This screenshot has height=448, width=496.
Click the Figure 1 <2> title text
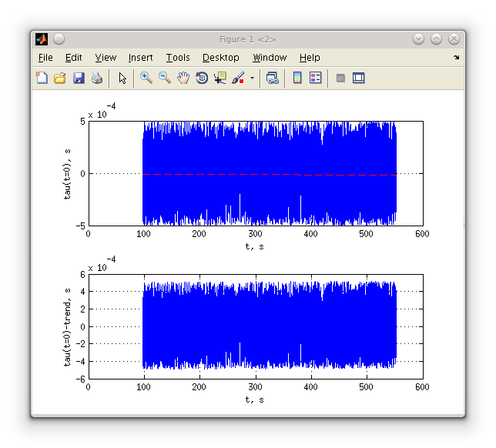pos(247,39)
